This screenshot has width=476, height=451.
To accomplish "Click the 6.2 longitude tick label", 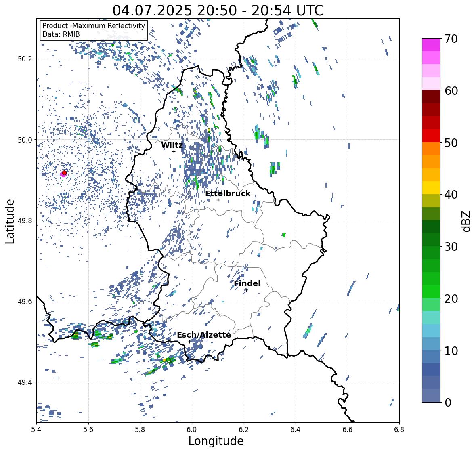I will point(244,429).
